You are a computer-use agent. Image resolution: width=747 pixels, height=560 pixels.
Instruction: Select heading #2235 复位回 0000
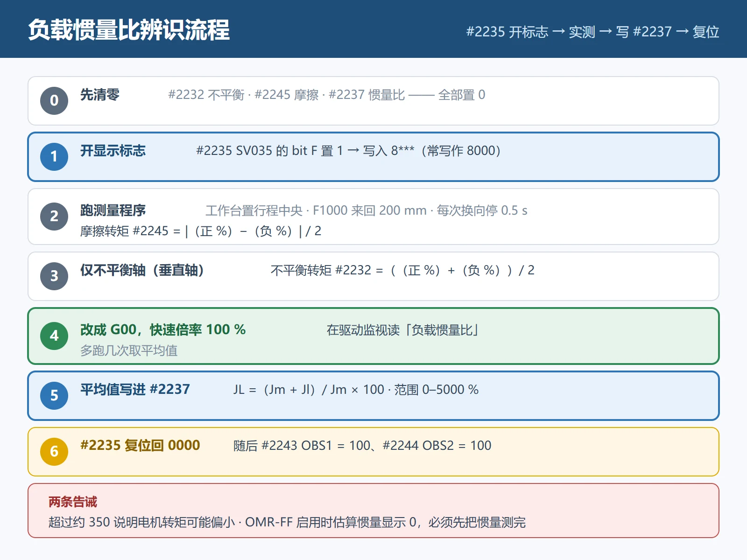pyautogui.click(x=140, y=446)
